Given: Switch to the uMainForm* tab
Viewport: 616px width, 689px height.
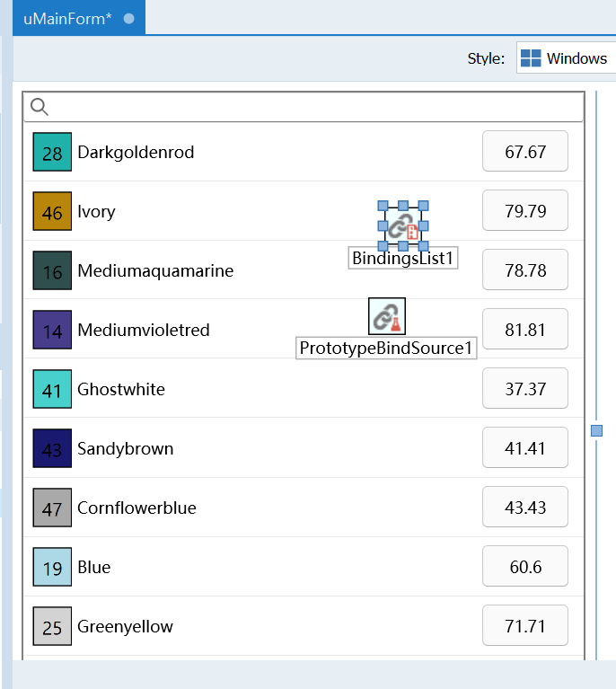Looking at the screenshot, I should (x=79, y=18).
